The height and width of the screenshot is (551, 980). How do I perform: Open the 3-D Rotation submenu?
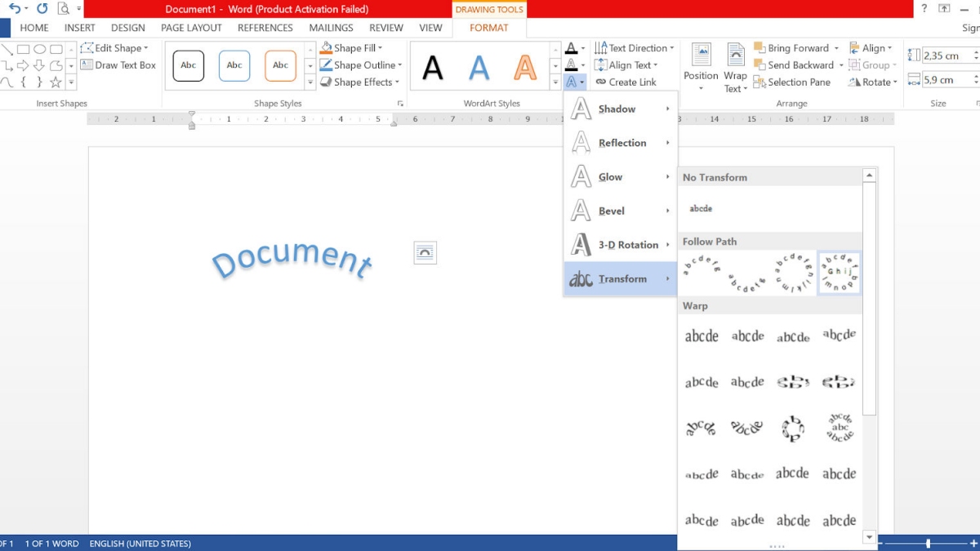tap(621, 245)
